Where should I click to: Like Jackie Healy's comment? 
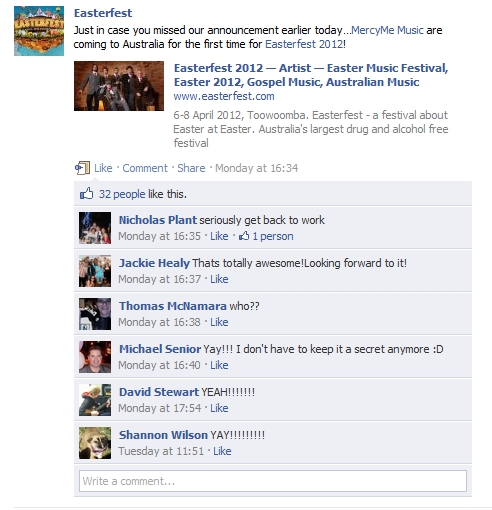219,279
